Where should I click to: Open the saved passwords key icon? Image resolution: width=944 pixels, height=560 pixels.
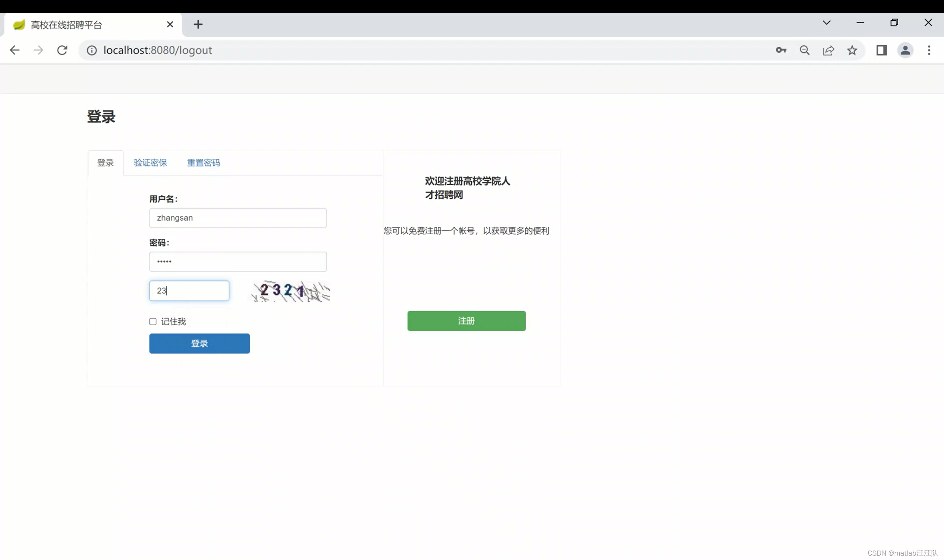point(781,50)
